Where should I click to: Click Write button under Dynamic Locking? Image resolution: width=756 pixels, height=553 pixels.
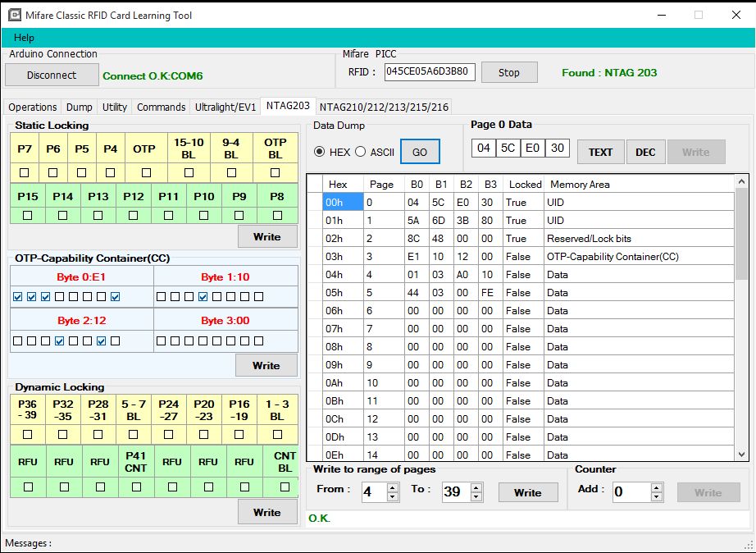click(267, 513)
